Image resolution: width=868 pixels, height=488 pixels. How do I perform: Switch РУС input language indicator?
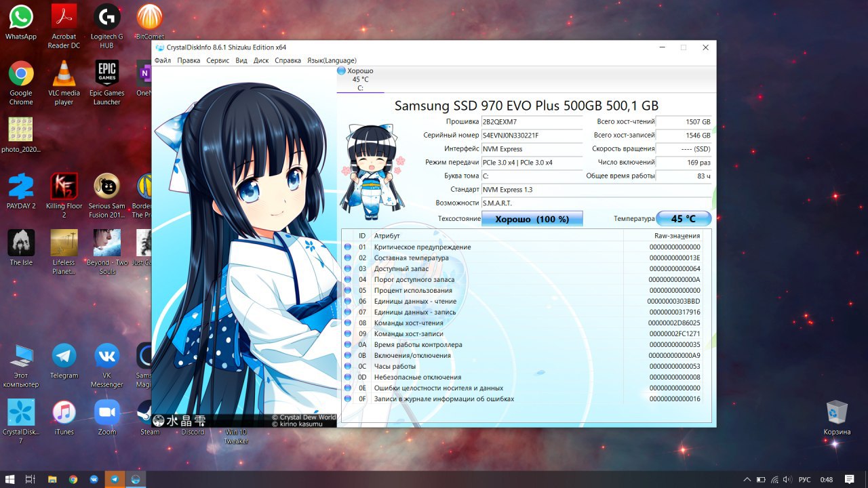(x=805, y=479)
